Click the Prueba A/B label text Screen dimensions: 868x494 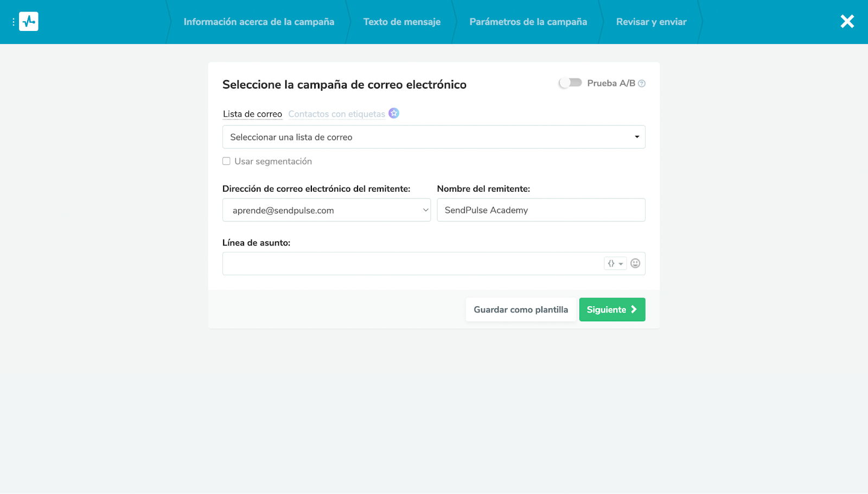click(x=611, y=83)
